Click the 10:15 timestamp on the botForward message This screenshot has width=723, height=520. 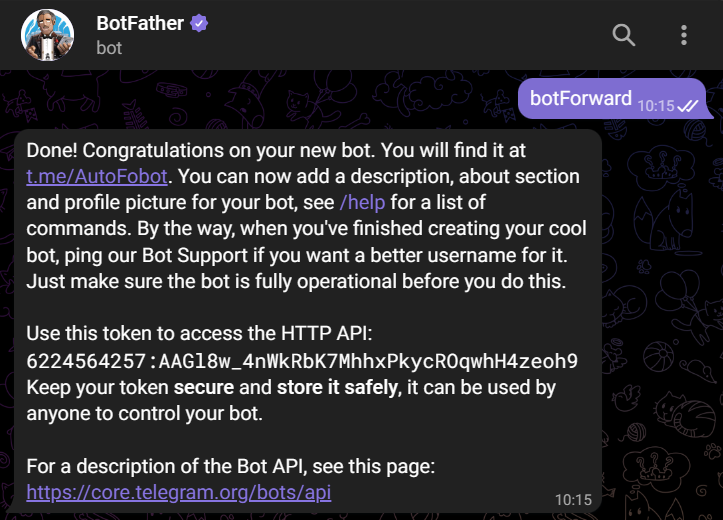654,104
